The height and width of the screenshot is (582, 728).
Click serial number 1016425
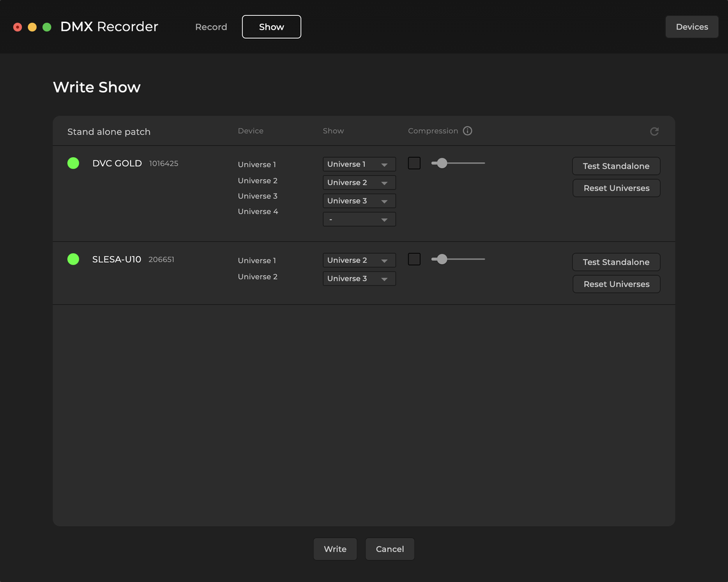tap(164, 164)
